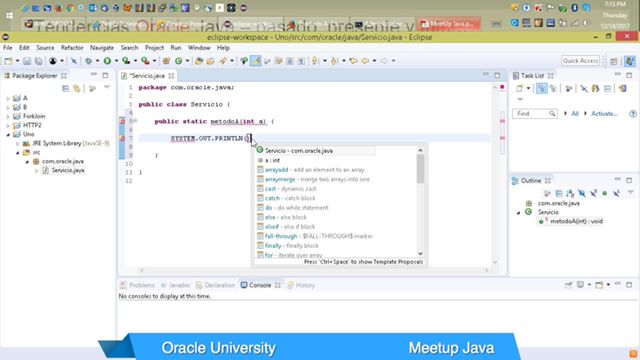Select the Java perspective icon at toolbar end
This screenshot has height=360, width=640.
click(x=630, y=61)
